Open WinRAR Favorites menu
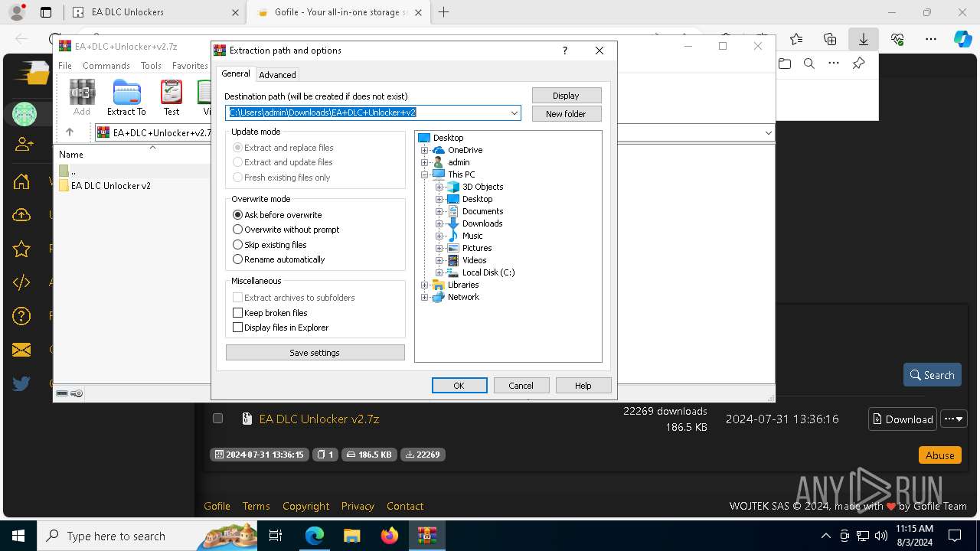 pos(190,66)
